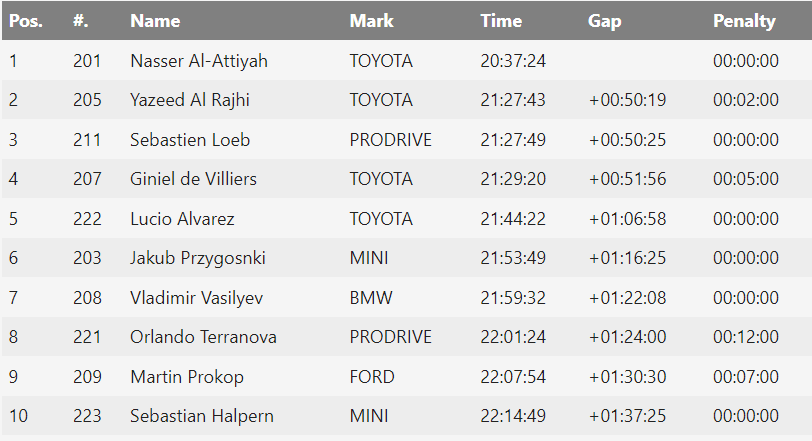Screen dimensions: 812x441
Task: Click Orlando Terranova's name
Action: coord(203,337)
